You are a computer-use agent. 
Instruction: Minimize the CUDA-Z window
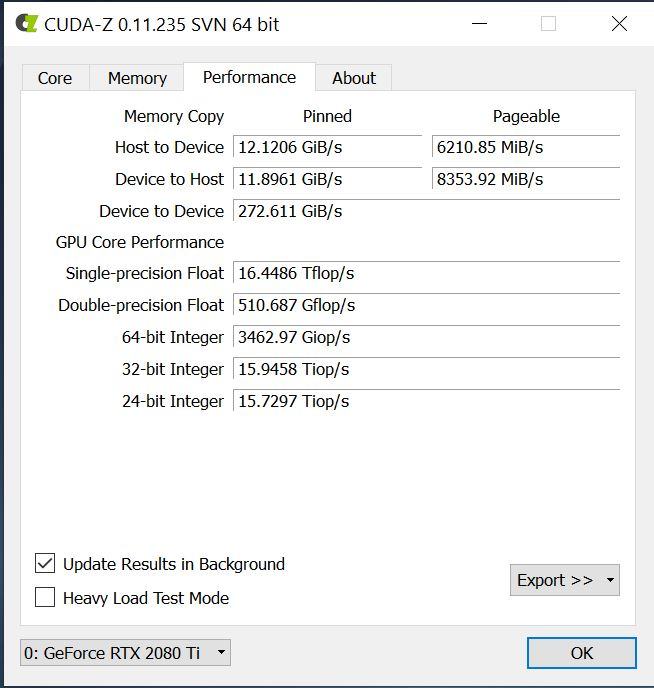pyautogui.click(x=479, y=23)
